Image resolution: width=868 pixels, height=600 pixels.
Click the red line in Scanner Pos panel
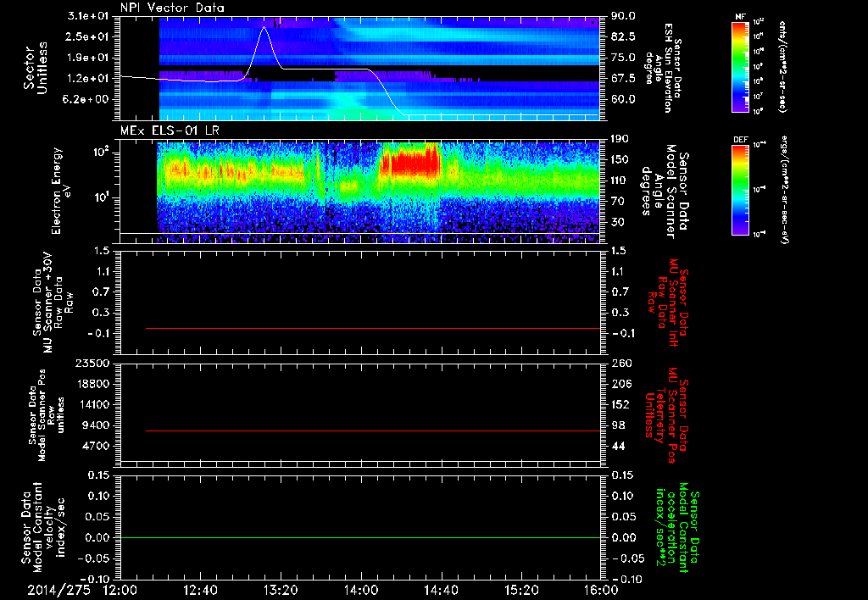[x=373, y=431]
